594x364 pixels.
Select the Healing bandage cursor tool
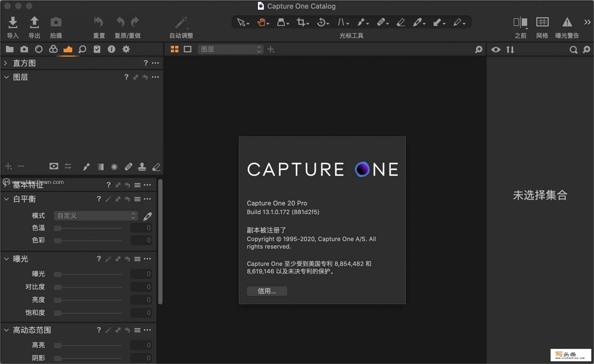[381, 22]
